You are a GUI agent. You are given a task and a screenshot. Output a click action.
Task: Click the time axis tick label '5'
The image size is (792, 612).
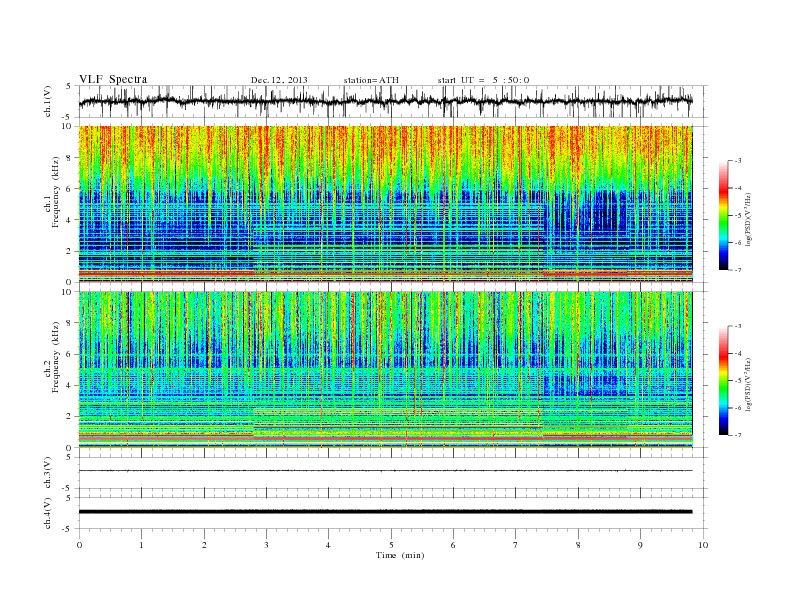391,545
